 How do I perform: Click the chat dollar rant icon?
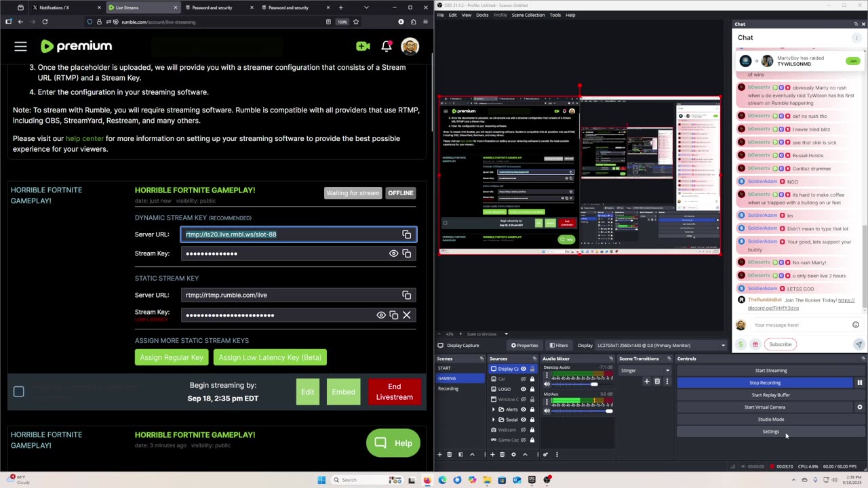pos(741,344)
